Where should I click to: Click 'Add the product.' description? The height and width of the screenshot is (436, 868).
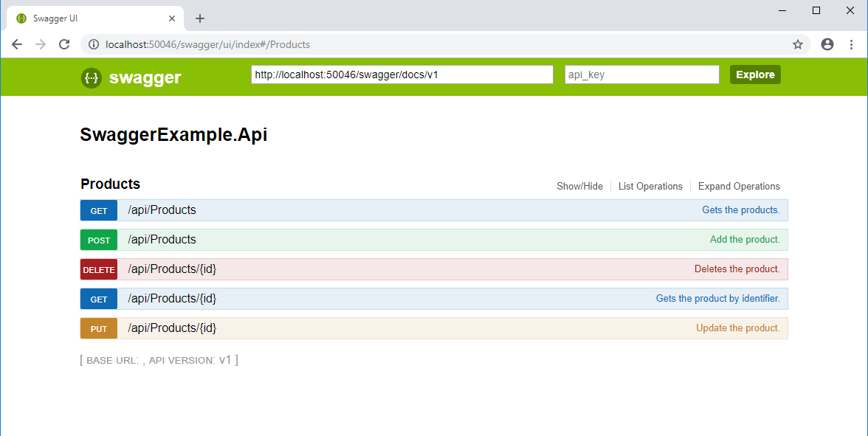coord(745,240)
